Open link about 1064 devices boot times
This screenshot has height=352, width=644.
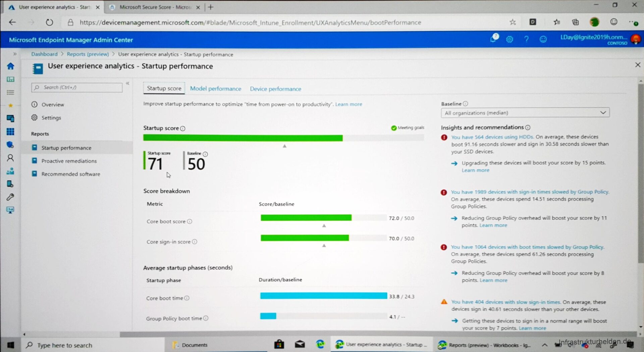point(527,247)
